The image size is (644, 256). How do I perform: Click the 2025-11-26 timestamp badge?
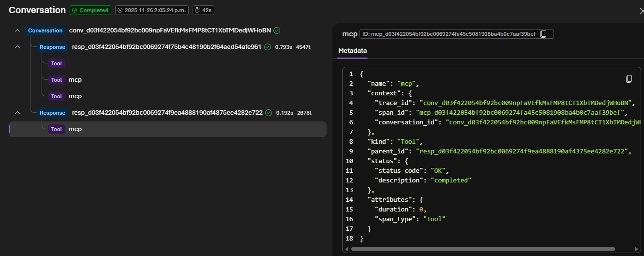[x=152, y=10]
